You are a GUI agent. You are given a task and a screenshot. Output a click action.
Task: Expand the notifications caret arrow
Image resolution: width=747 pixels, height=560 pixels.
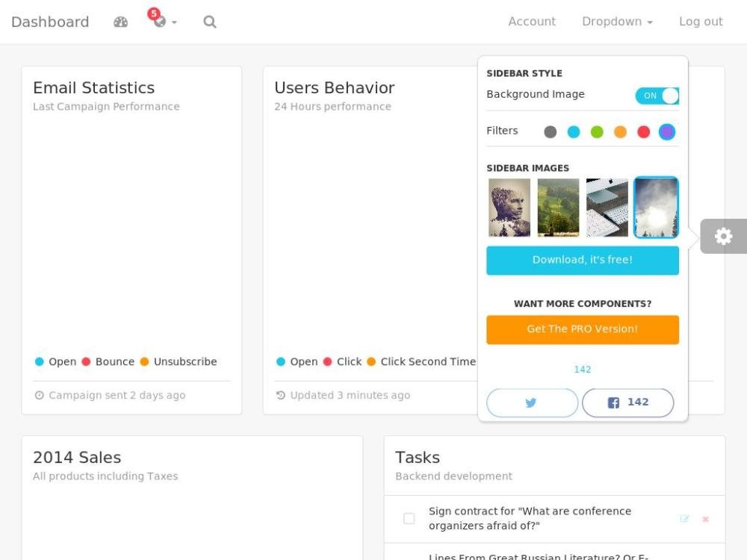coord(175,22)
